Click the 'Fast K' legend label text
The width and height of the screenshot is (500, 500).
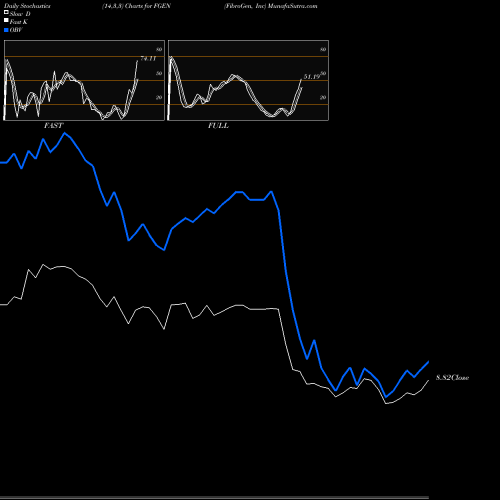[x=19, y=22]
